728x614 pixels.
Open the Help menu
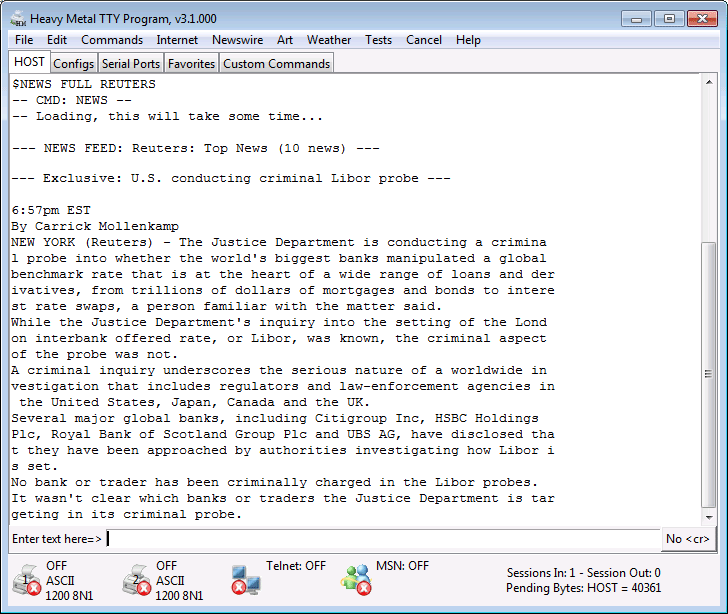tap(468, 40)
